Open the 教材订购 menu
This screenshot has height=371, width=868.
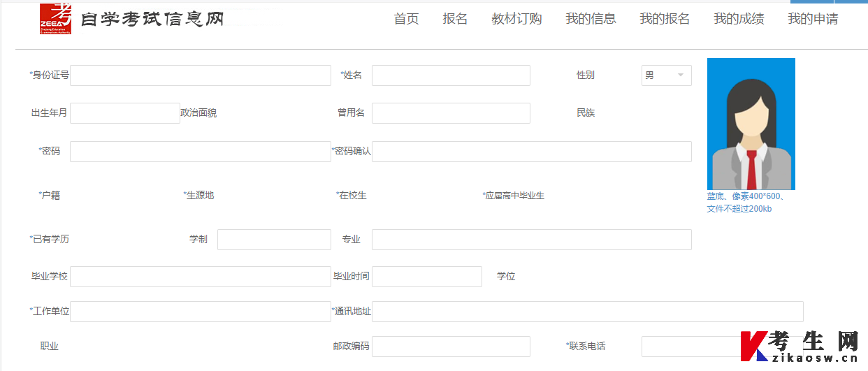pyautogui.click(x=516, y=19)
